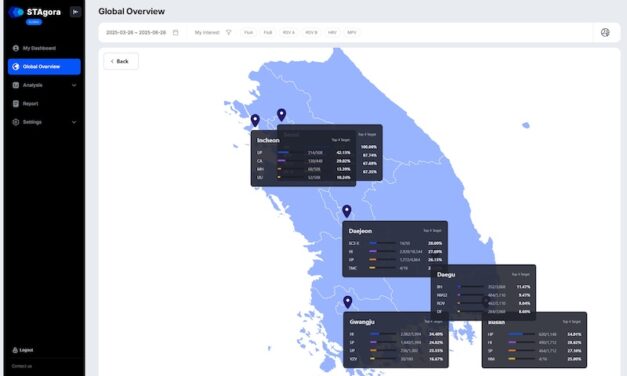Collapse the sidebar with the arrow button
The image size is (627, 376).
point(75,12)
